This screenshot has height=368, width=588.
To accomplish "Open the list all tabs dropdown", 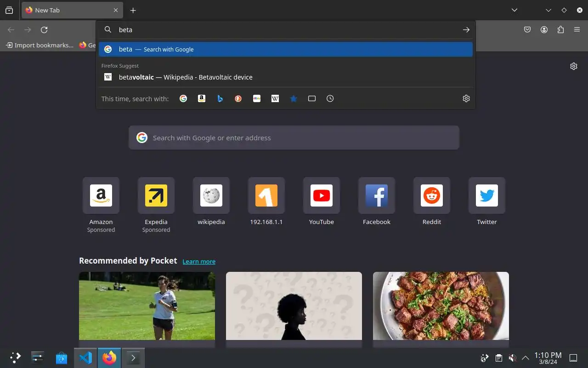I will click(x=514, y=10).
